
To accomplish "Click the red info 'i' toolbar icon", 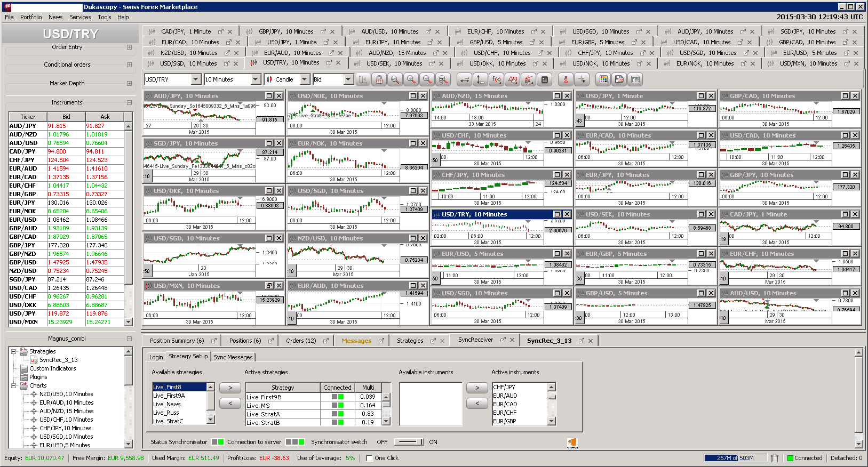I will [566, 79].
